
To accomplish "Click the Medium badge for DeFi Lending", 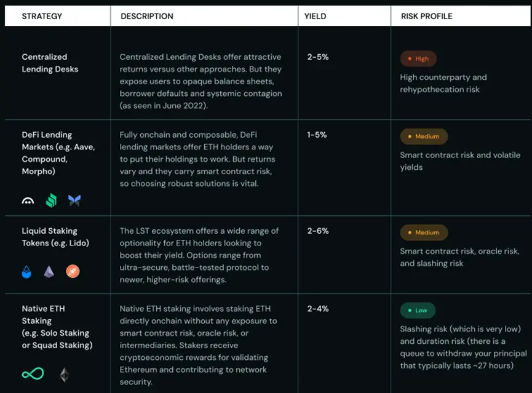I will 423,137.
